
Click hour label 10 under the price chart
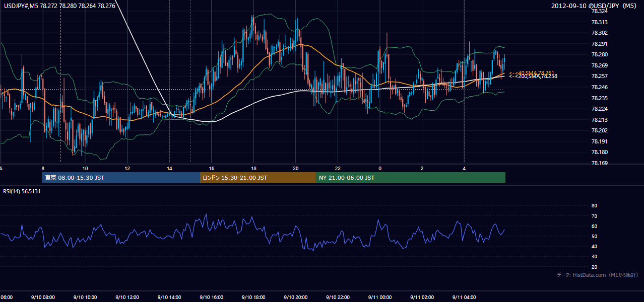coord(85,168)
